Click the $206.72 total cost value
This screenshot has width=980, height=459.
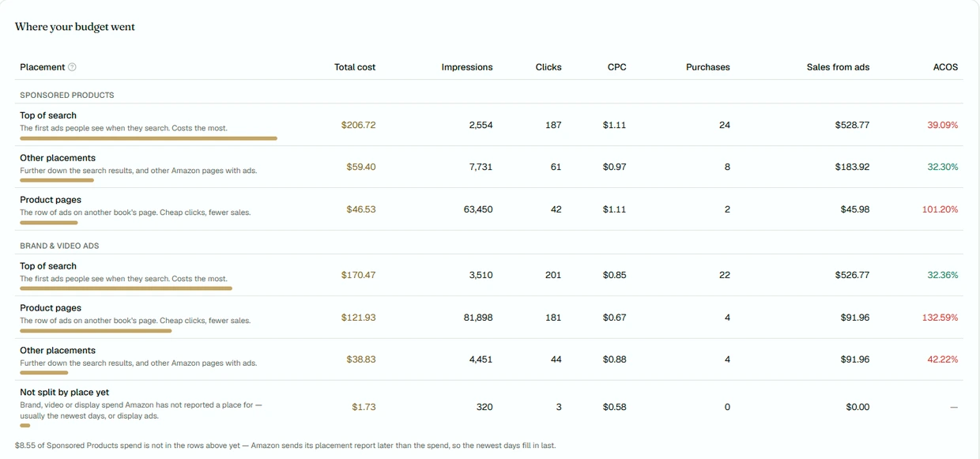359,125
